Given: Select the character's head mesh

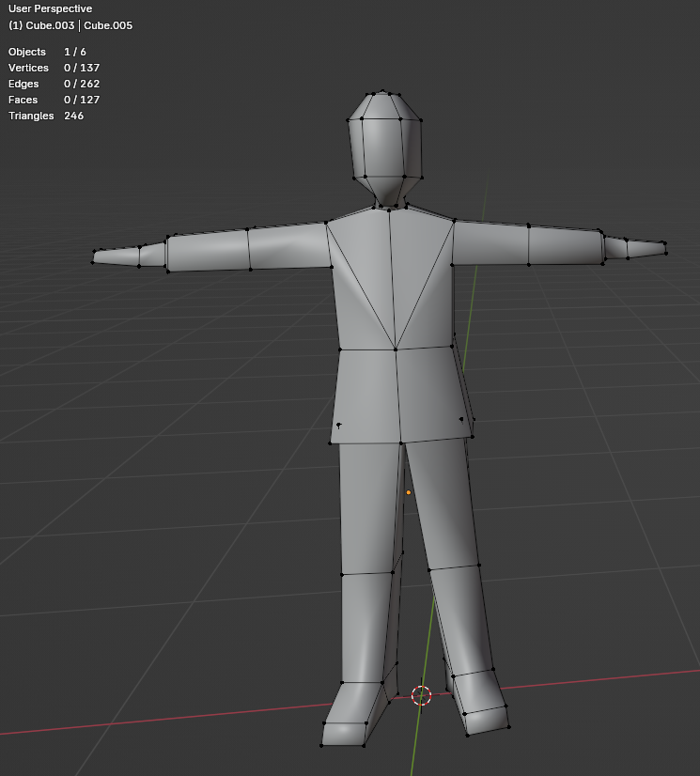Looking at the screenshot, I should click(385, 148).
